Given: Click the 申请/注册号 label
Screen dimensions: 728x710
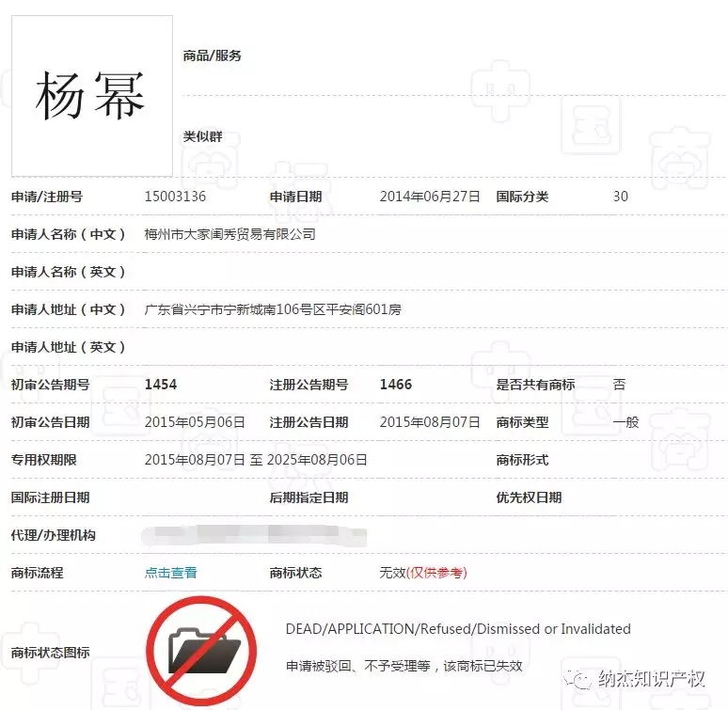Looking at the screenshot, I should pos(47,197).
